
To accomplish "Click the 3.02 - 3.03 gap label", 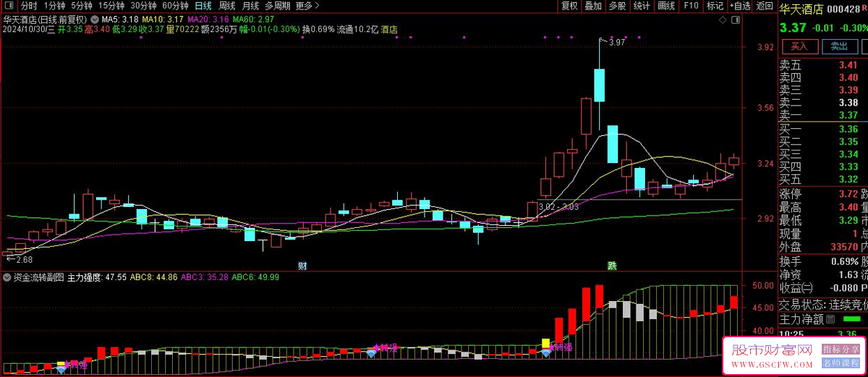I will pyautogui.click(x=558, y=206).
